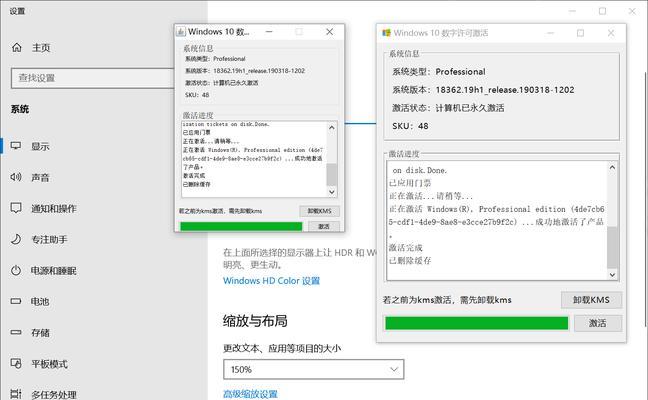Image resolution: width=648 pixels, height=400 pixels.
Task: Open the 显示 display settings icon
Action: click(16, 146)
